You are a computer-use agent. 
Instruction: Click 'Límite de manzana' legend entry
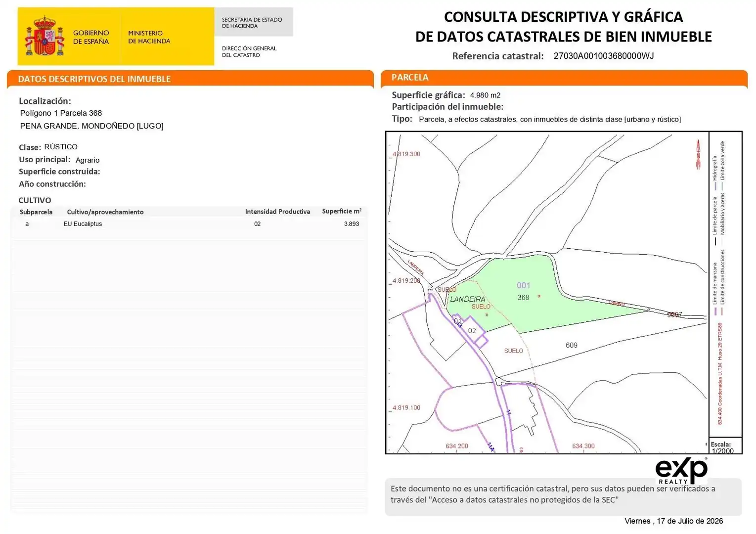pos(715,289)
